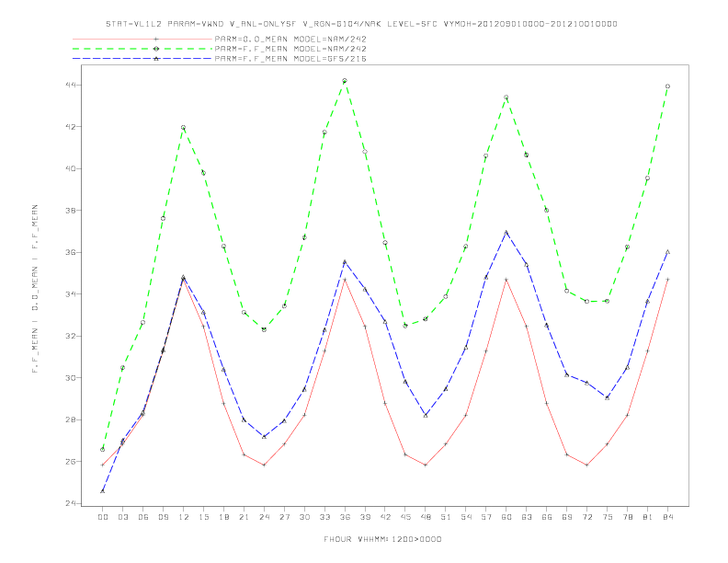This screenshot has width=728, height=563.
Task: Click x-axis tick label 48
Action: pyautogui.click(x=426, y=517)
